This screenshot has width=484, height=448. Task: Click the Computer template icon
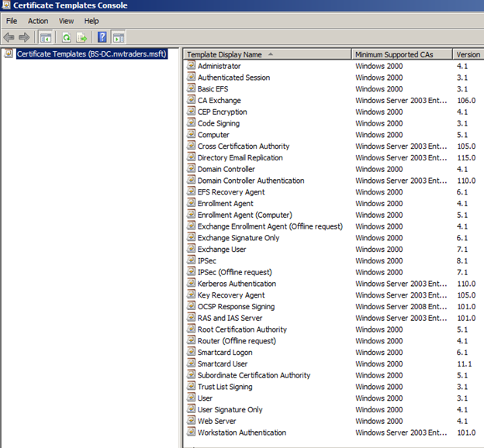tap(192, 134)
